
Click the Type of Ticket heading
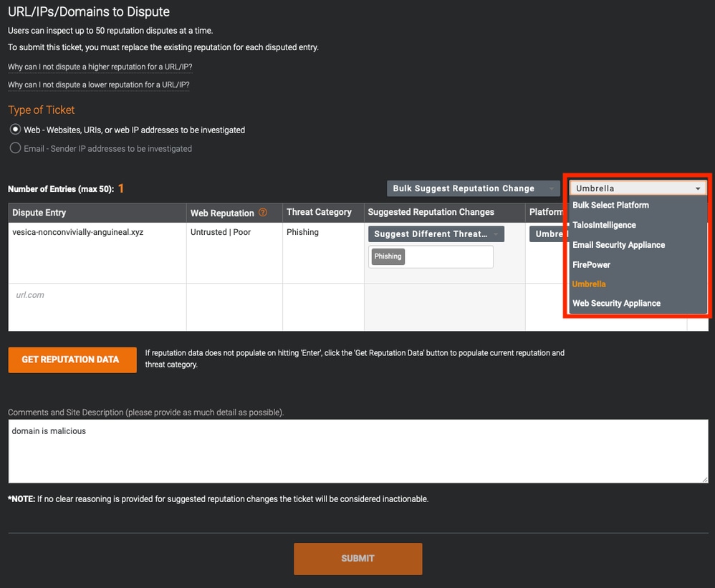pyautogui.click(x=41, y=110)
